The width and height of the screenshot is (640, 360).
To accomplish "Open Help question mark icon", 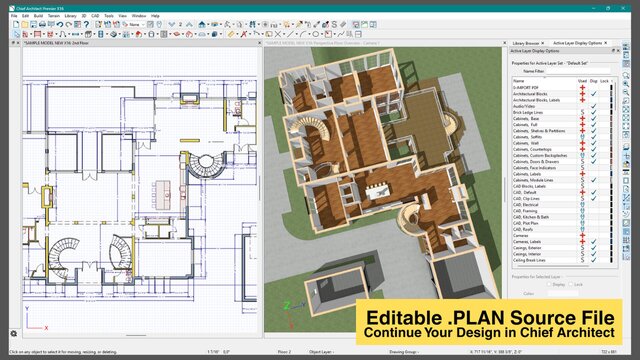I will coord(87,24).
